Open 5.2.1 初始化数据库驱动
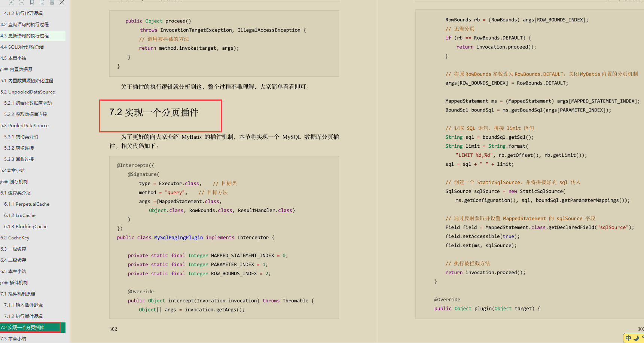Image resolution: width=644 pixels, height=343 pixels. pyautogui.click(x=28, y=103)
